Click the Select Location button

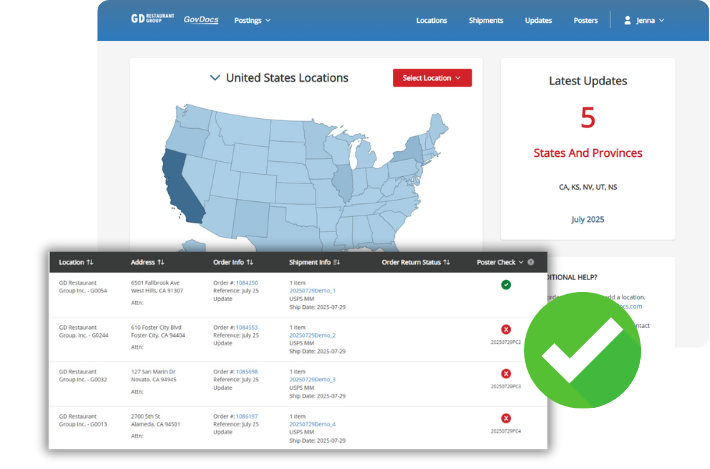click(x=432, y=78)
